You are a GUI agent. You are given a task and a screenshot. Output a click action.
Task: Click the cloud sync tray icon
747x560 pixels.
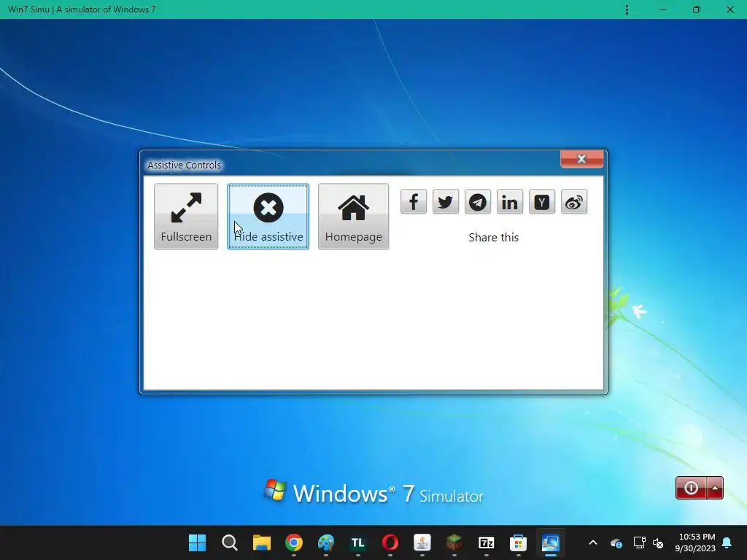[x=616, y=542]
